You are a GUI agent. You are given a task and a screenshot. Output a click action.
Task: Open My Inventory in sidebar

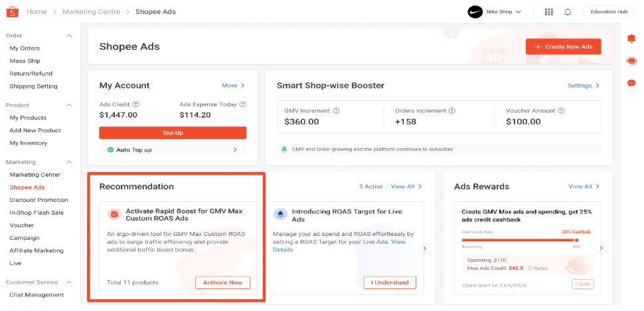tap(29, 143)
